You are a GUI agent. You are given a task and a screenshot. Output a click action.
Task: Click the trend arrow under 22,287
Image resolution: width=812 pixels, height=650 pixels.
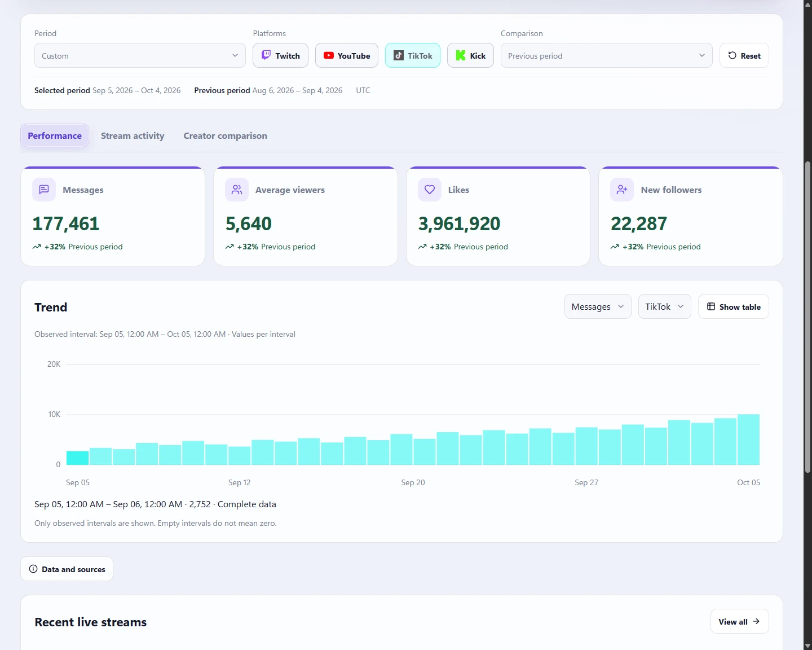[615, 247]
